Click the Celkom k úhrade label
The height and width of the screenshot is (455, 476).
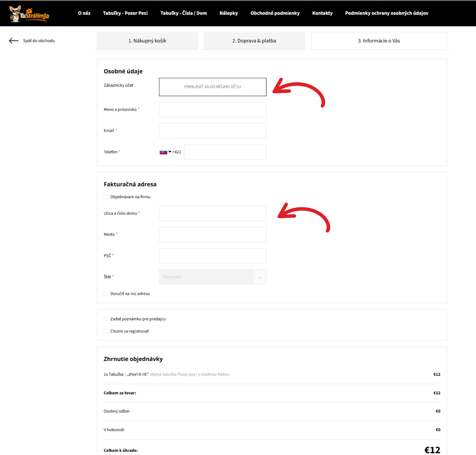pyautogui.click(x=121, y=450)
